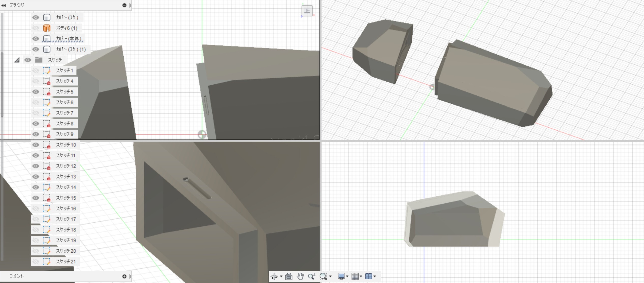Hide スケッチ13 using its eye icon
The height and width of the screenshot is (283, 644).
(x=36, y=177)
